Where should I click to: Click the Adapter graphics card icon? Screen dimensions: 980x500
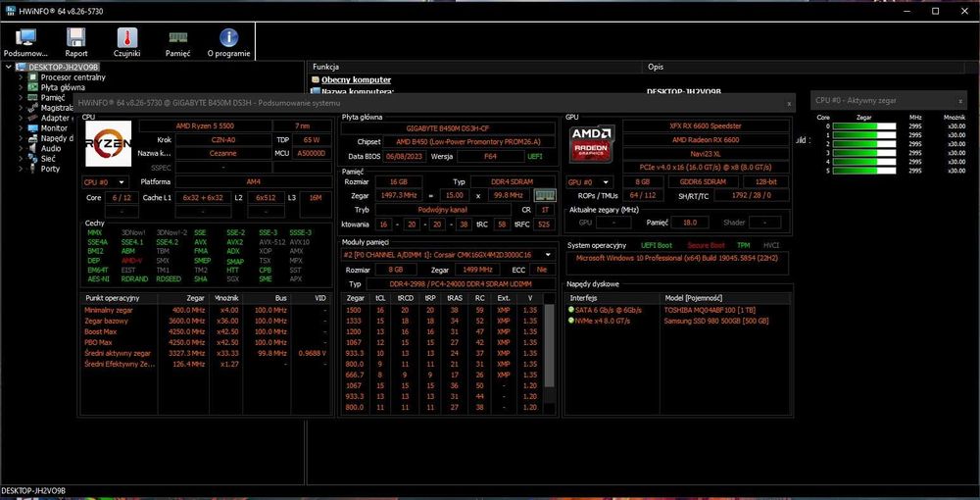pos(33,118)
